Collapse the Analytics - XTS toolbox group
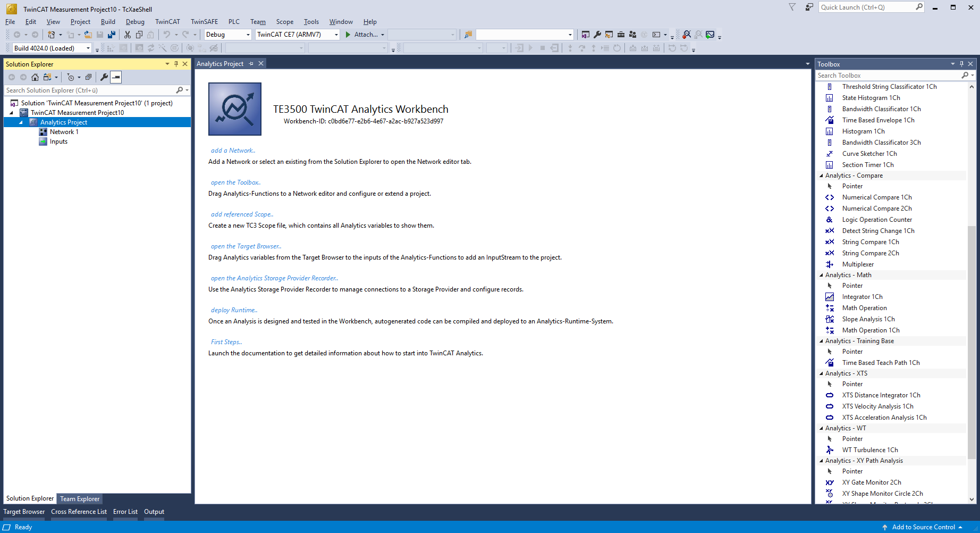The width and height of the screenshot is (980, 533). click(821, 373)
